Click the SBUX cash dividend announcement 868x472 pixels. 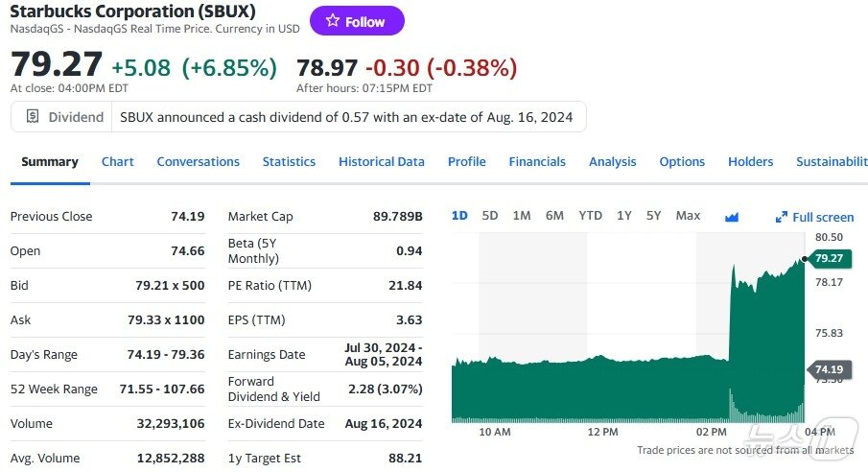[346, 117]
